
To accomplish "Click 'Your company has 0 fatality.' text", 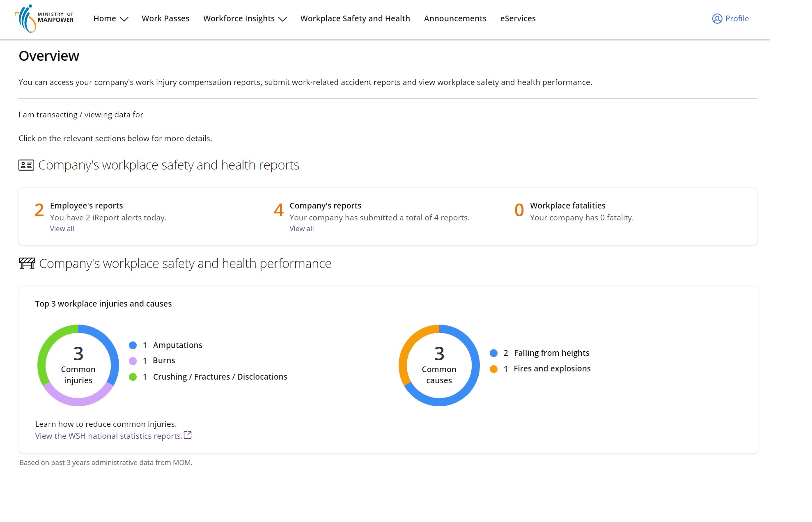I will point(582,217).
